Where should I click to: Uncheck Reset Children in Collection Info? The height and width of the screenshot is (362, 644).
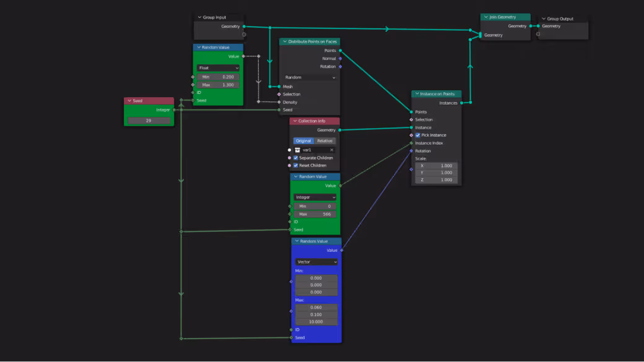295,165
